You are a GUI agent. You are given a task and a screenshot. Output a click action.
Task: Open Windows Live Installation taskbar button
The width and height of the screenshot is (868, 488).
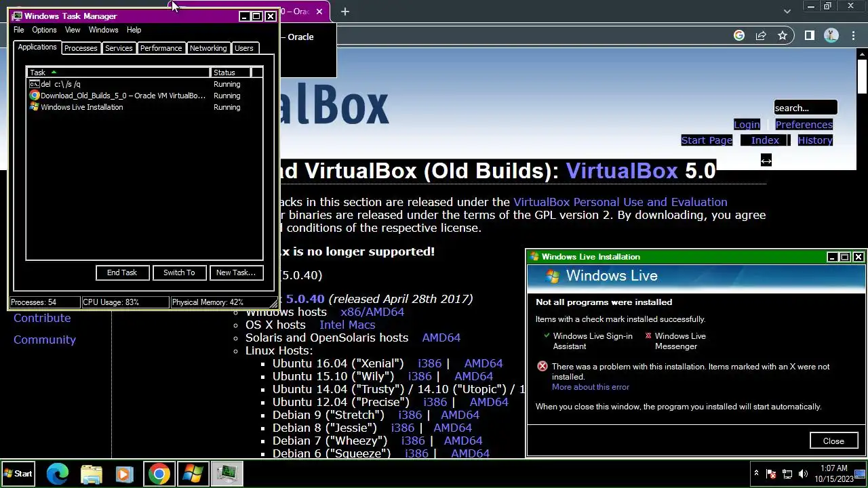coord(192,474)
